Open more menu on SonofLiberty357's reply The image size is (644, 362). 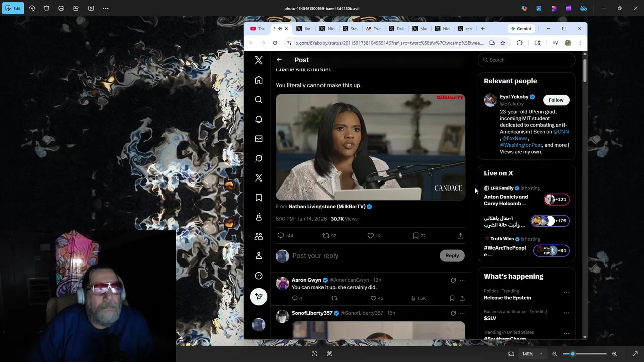pyautogui.click(x=462, y=313)
